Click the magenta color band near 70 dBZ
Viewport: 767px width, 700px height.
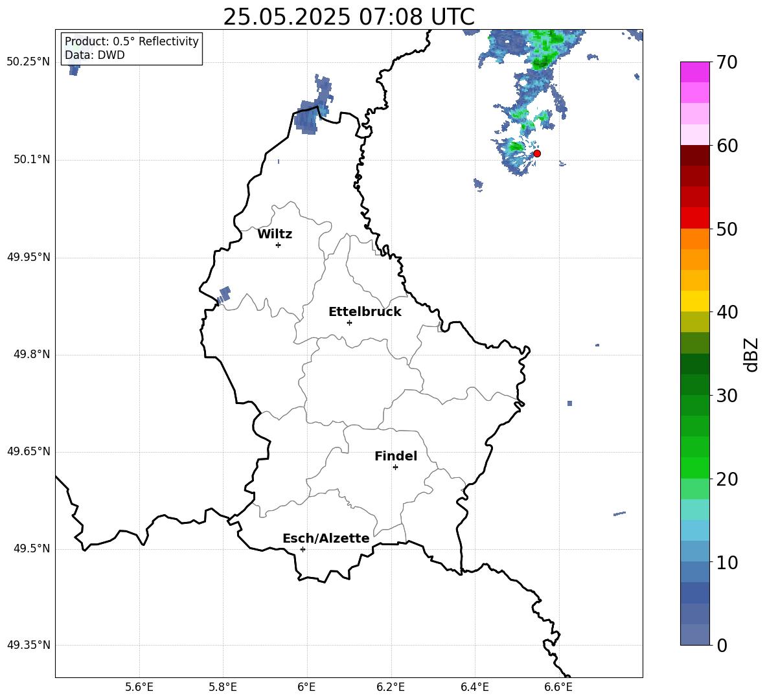[694, 72]
